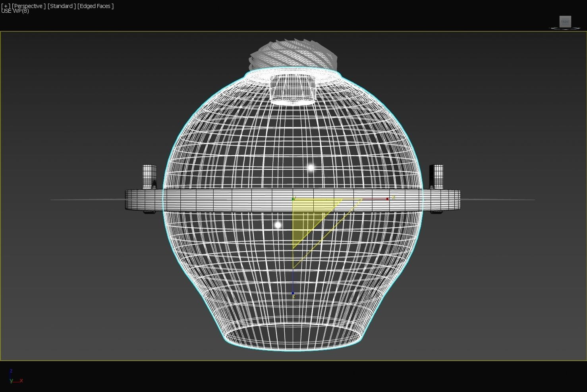The image size is (587, 392).
Task: Click the red X-axis handle of the transform gizmo
Action: pyautogui.click(x=387, y=199)
